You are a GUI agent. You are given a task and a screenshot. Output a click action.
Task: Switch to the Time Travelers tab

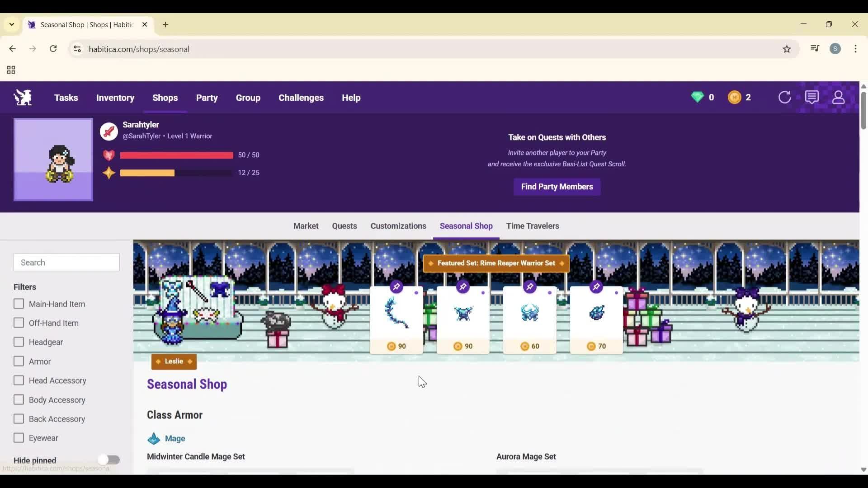[x=533, y=226]
